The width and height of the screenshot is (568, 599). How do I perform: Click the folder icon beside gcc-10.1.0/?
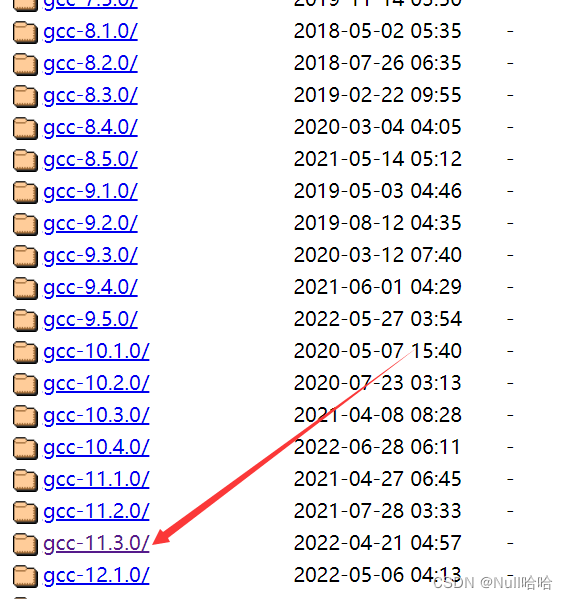click(x=25, y=353)
